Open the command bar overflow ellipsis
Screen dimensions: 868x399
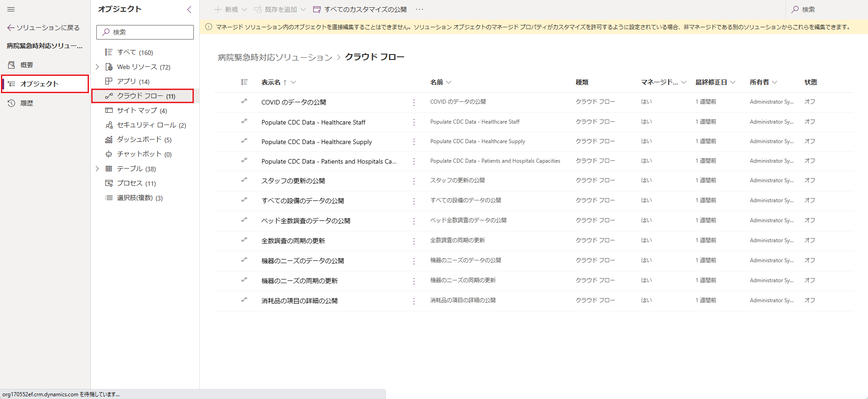419,9
